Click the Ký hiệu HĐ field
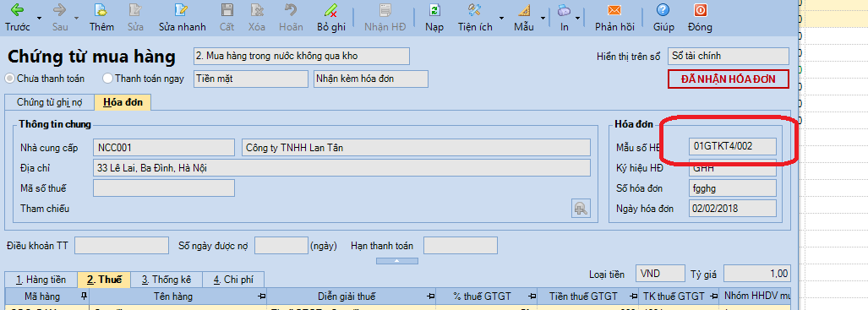 coord(733,168)
